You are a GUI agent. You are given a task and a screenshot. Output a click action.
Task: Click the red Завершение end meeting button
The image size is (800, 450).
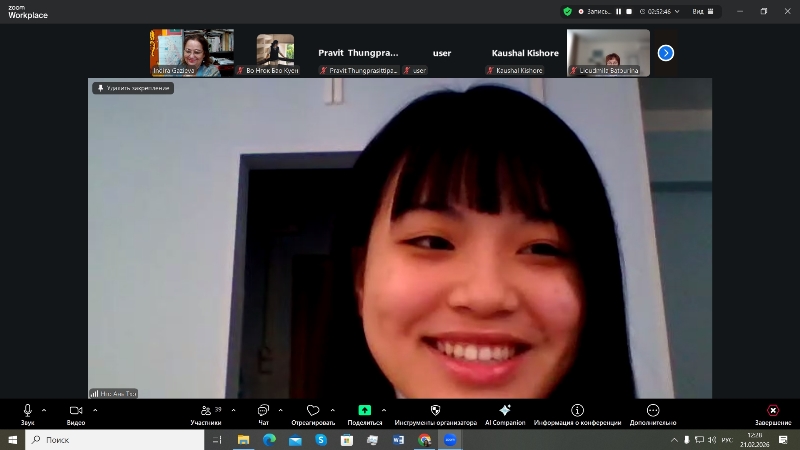click(x=772, y=411)
